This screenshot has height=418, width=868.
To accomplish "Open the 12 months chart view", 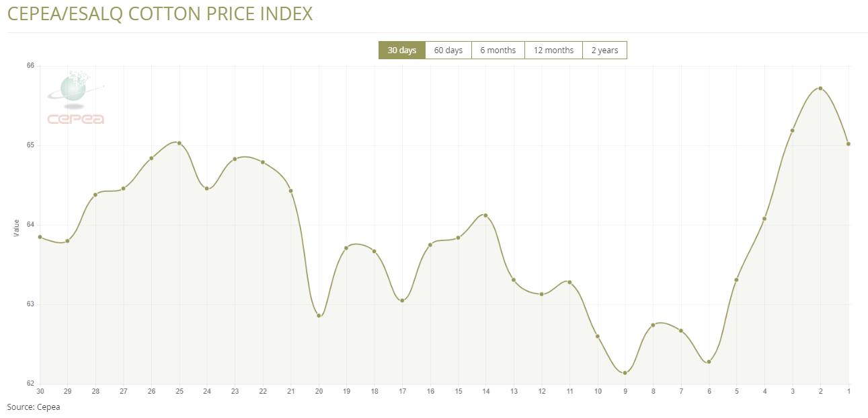I will 553,50.
